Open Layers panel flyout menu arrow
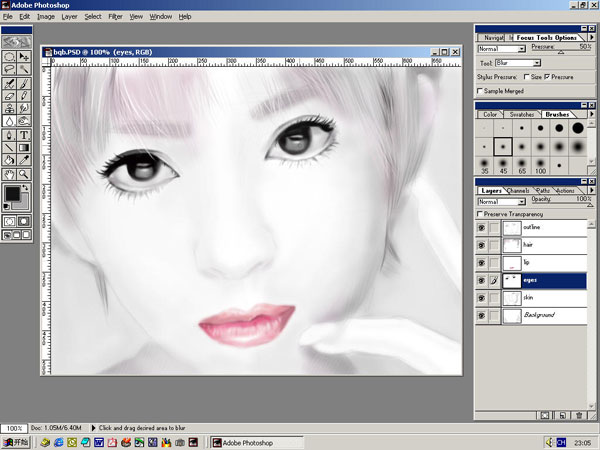This screenshot has height=450, width=600. (592, 190)
